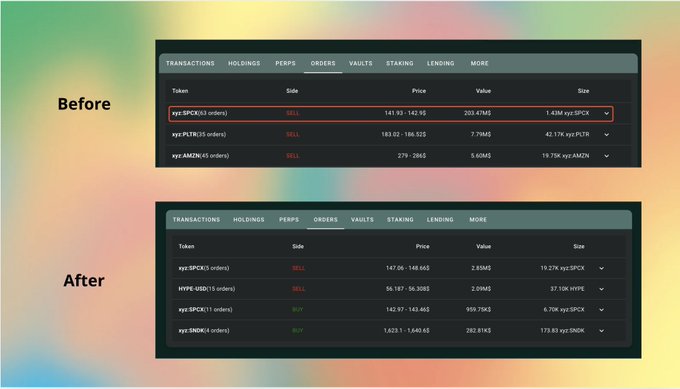The height and width of the screenshot is (389, 680).
Task: Open Transactions tab in After panel
Action: (x=196, y=220)
